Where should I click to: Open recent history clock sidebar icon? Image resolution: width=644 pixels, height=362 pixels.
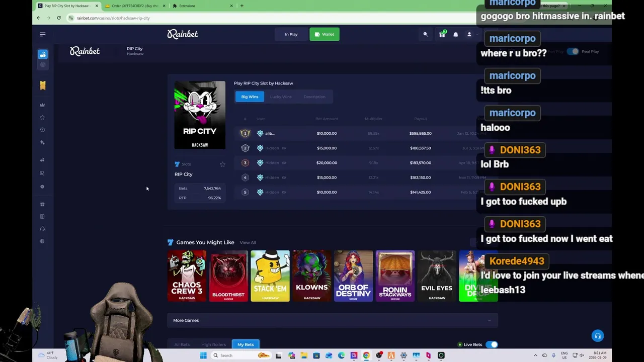[x=42, y=130]
